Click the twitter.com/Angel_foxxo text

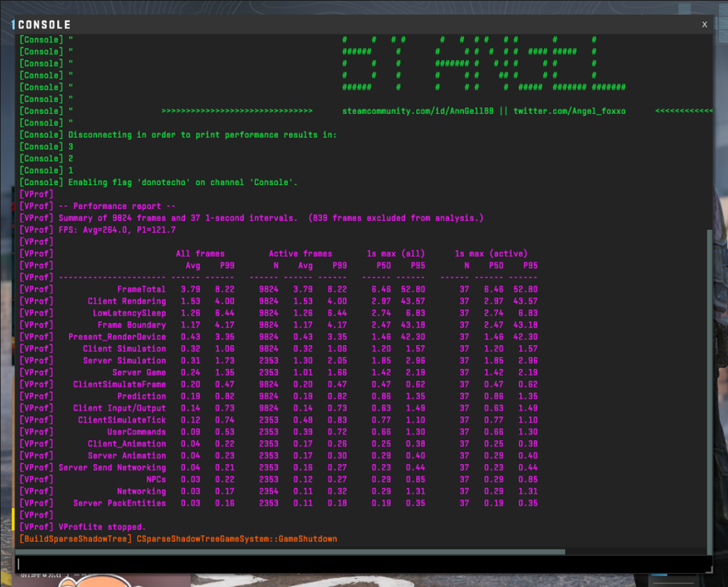tap(569, 111)
